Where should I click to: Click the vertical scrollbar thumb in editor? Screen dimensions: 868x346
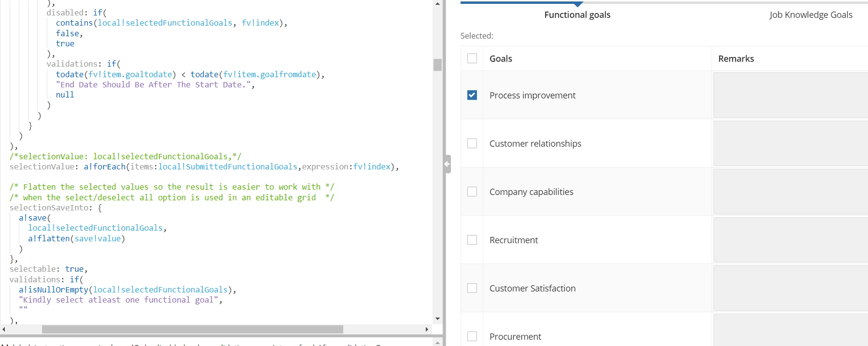437,65
